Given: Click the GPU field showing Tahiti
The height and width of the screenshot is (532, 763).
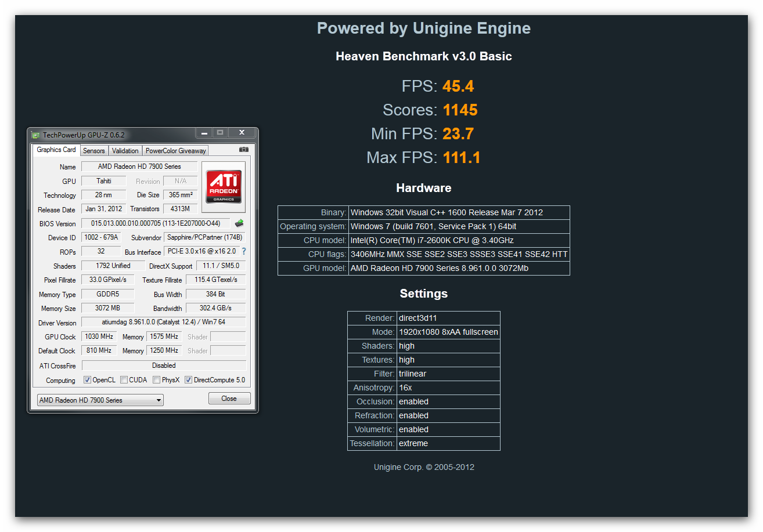Looking at the screenshot, I should 104,181.
